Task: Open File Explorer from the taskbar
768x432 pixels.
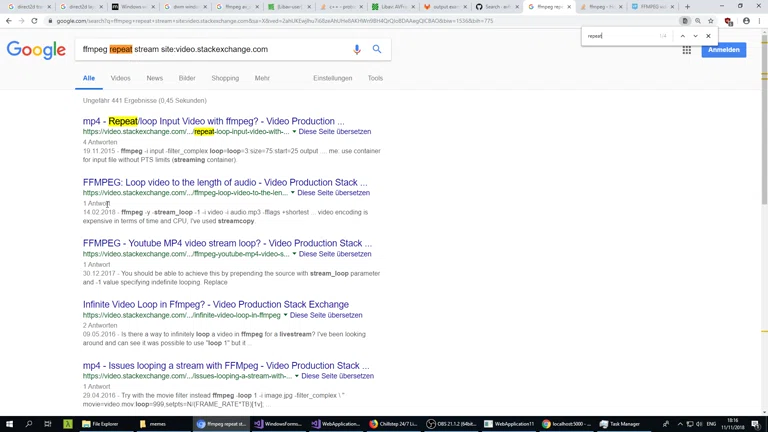Action: click(x=105, y=424)
